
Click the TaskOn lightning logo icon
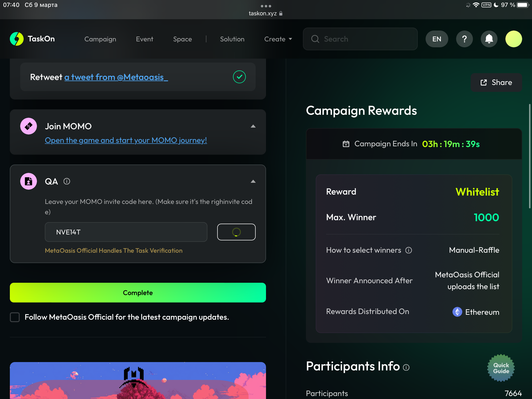click(17, 39)
